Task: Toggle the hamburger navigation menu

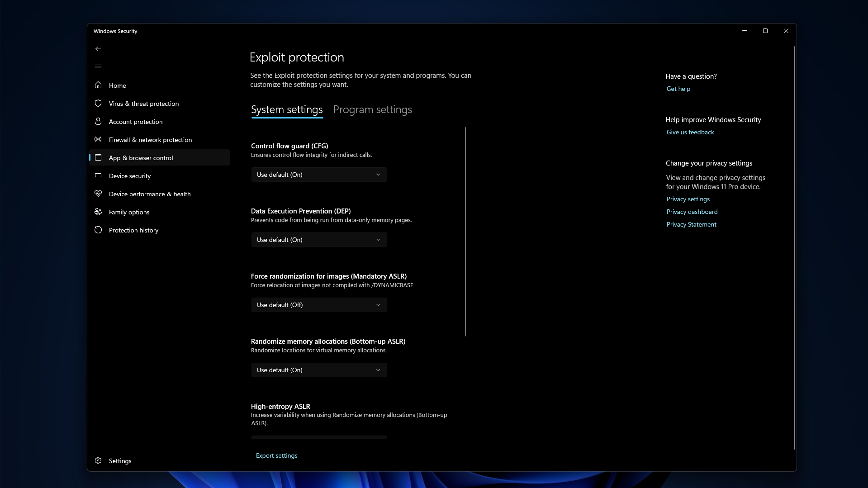Action: [x=98, y=67]
